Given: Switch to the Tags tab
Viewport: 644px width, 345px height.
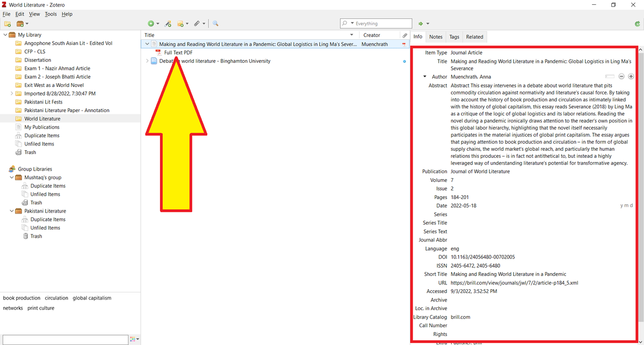Looking at the screenshot, I should click(x=454, y=37).
